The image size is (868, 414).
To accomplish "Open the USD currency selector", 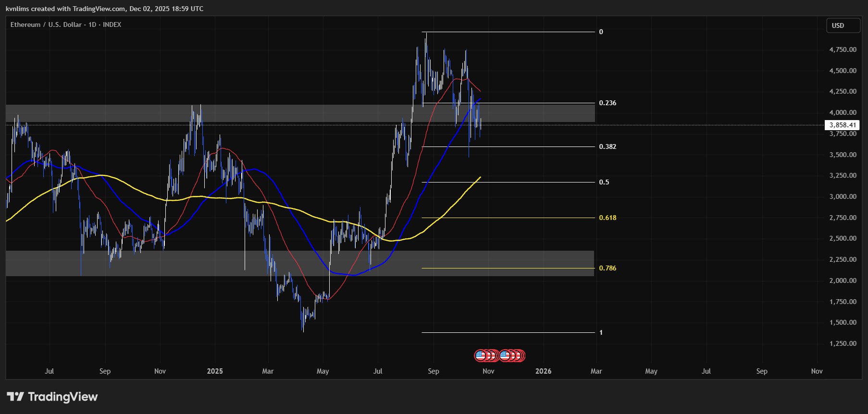I will pyautogui.click(x=843, y=25).
